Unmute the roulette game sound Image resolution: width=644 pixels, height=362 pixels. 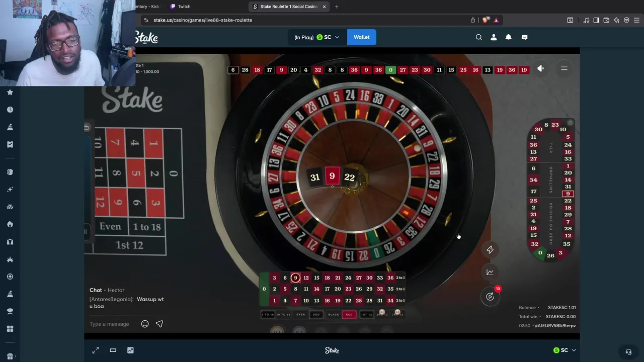541,68
